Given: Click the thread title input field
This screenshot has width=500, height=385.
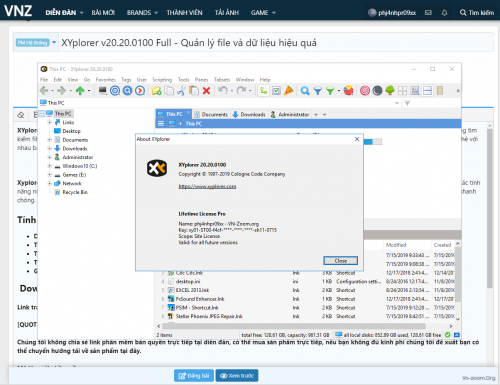Looking at the screenshot, I should [276, 43].
